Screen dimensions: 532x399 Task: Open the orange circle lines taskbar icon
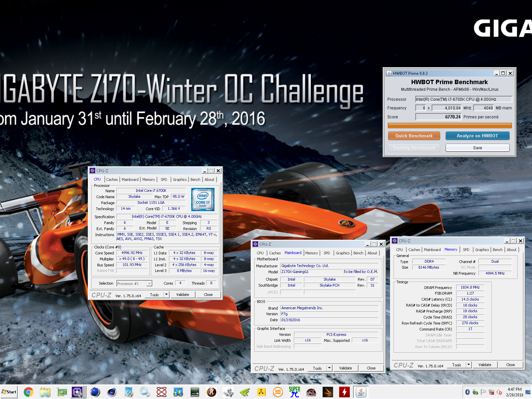click(278, 392)
